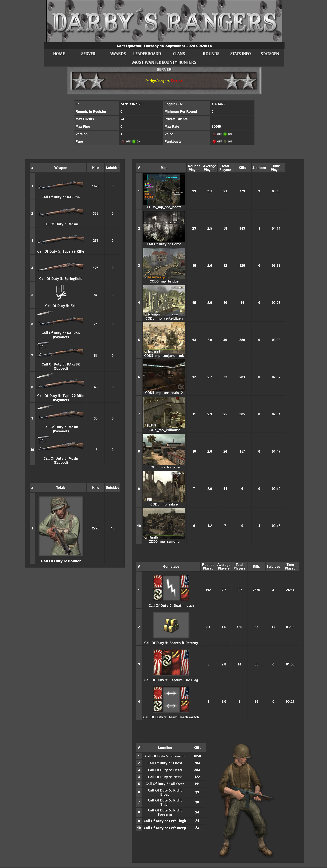Open the STATSGEN link
327x868 pixels.
(270, 54)
